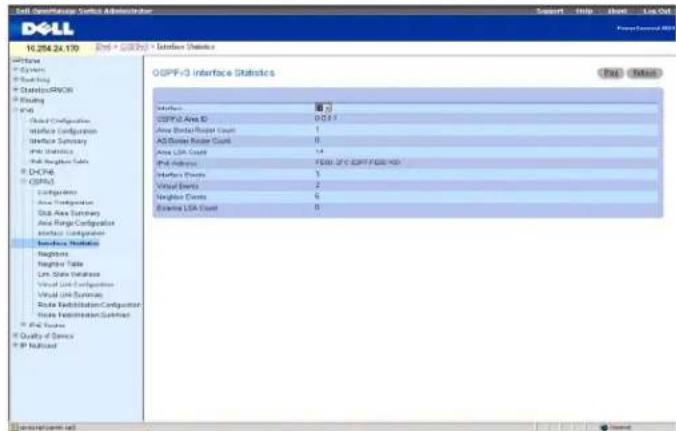Select the Quality of Service tree label
The height and width of the screenshot is (431, 676).
(47, 335)
